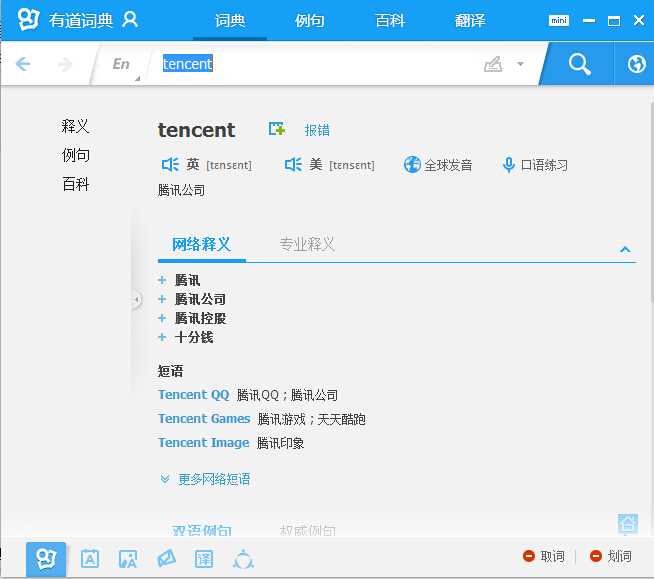Collapse the 网络释义 section with chevron
The height and width of the screenshot is (579, 654).
[x=625, y=249]
